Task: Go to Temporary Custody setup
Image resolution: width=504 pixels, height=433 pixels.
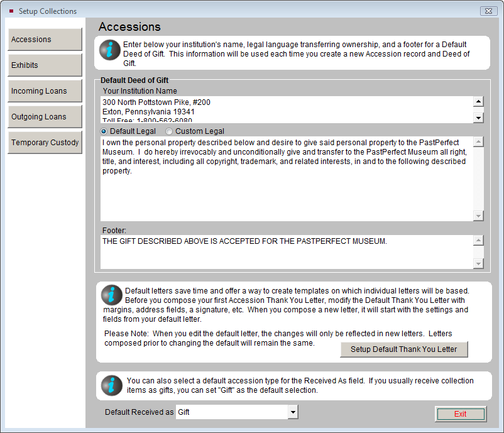Action: tap(45, 143)
